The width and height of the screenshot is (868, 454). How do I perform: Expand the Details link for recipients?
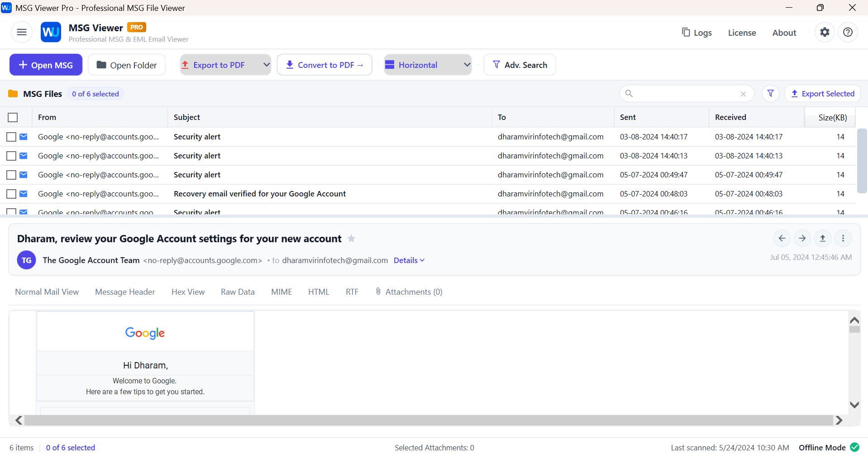point(409,260)
